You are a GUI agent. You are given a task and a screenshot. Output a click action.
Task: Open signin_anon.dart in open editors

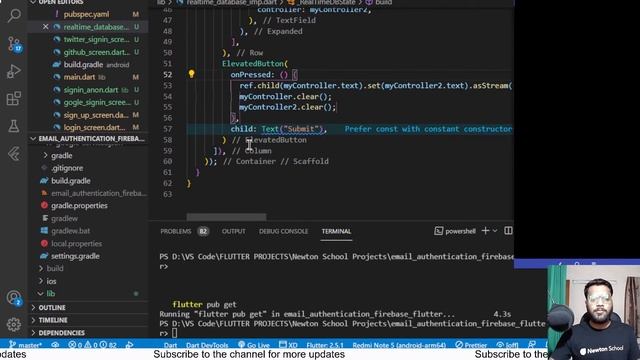click(90, 90)
